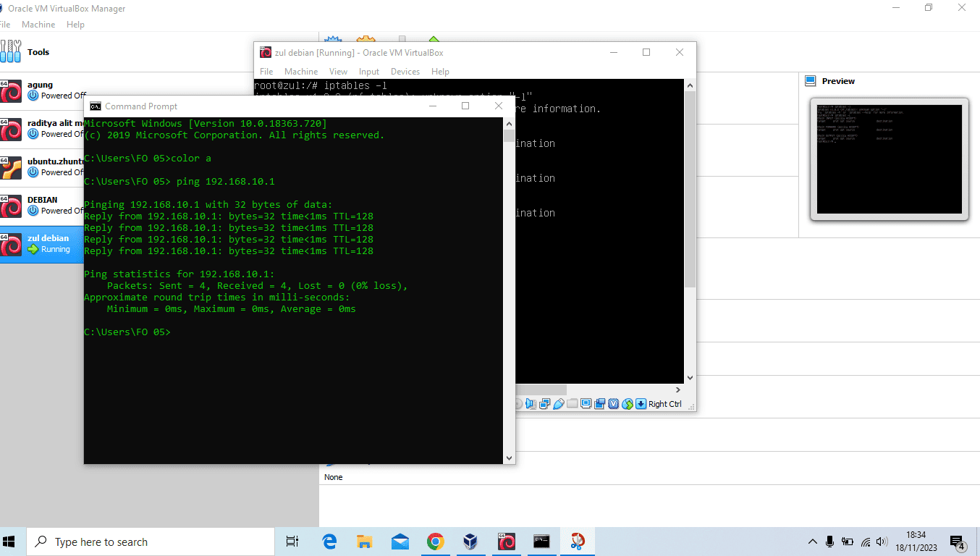This screenshot has height=556, width=980.
Task: Click the Command Prompt title bar icon
Action: [x=95, y=106]
